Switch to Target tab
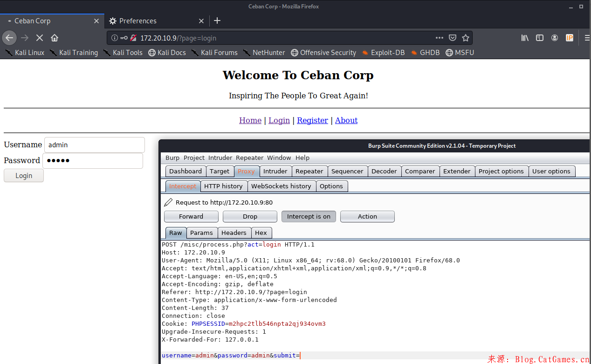The height and width of the screenshot is (364, 591). [x=220, y=171]
